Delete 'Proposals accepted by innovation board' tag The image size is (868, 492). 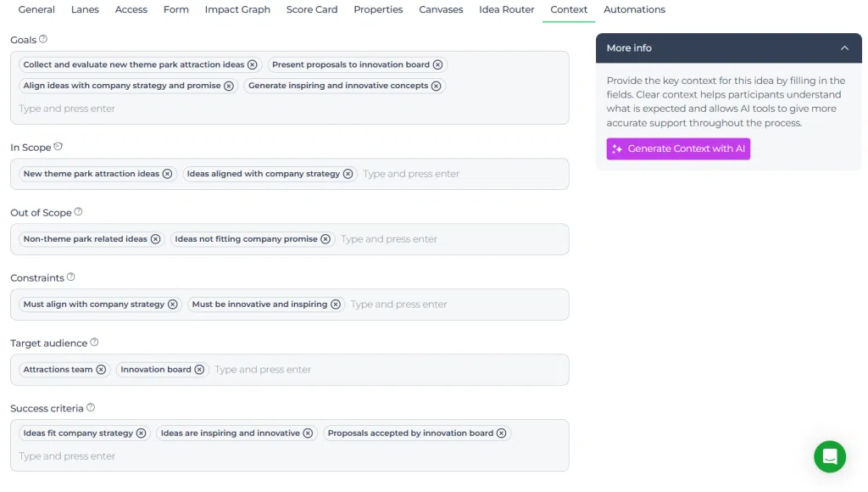(501, 433)
